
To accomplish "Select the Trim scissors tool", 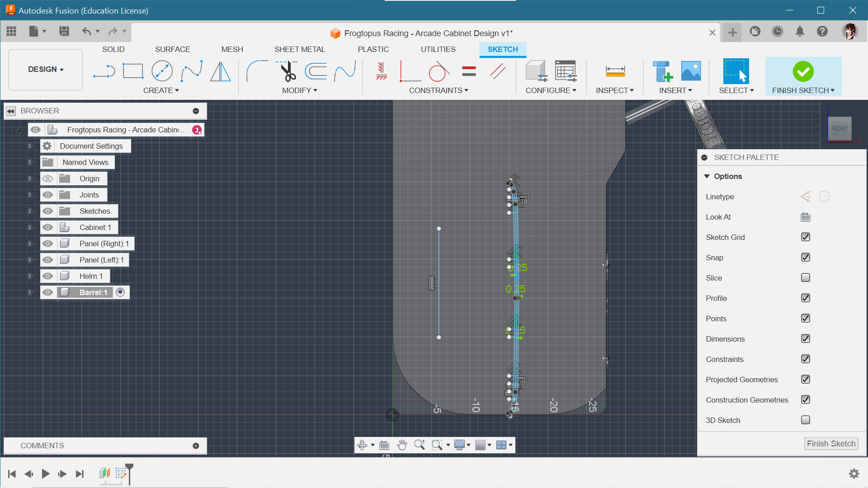I will (288, 71).
